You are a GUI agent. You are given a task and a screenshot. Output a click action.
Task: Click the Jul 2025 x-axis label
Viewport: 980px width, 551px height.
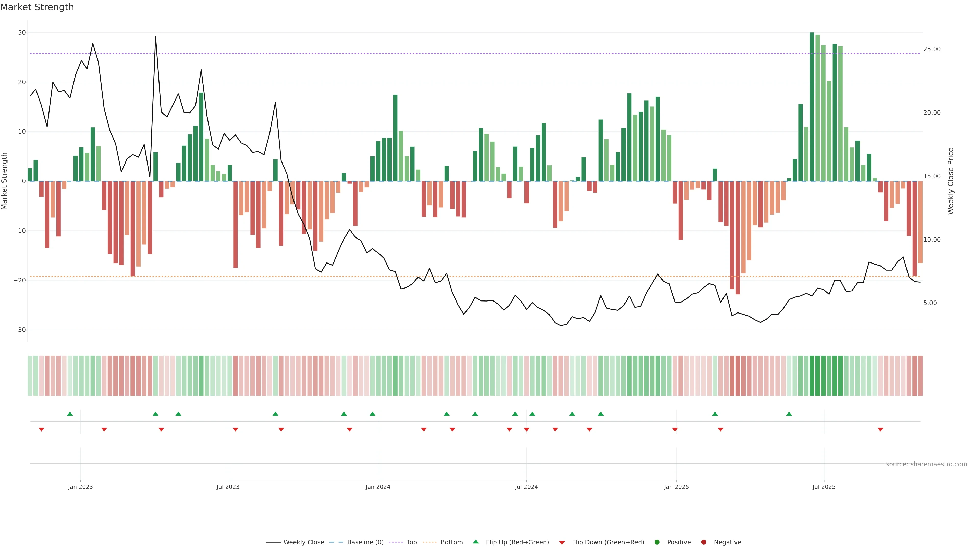coord(824,487)
